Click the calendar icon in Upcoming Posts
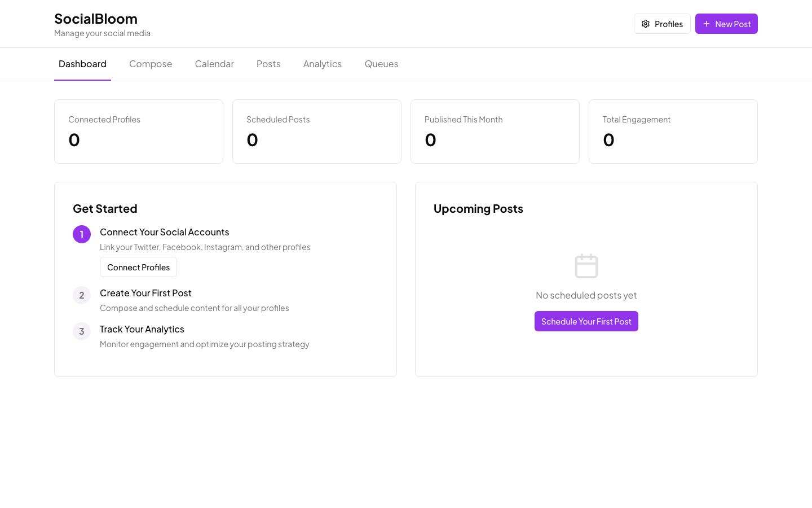The width and height of the screenshot is (812, 508). coord(586,266)
